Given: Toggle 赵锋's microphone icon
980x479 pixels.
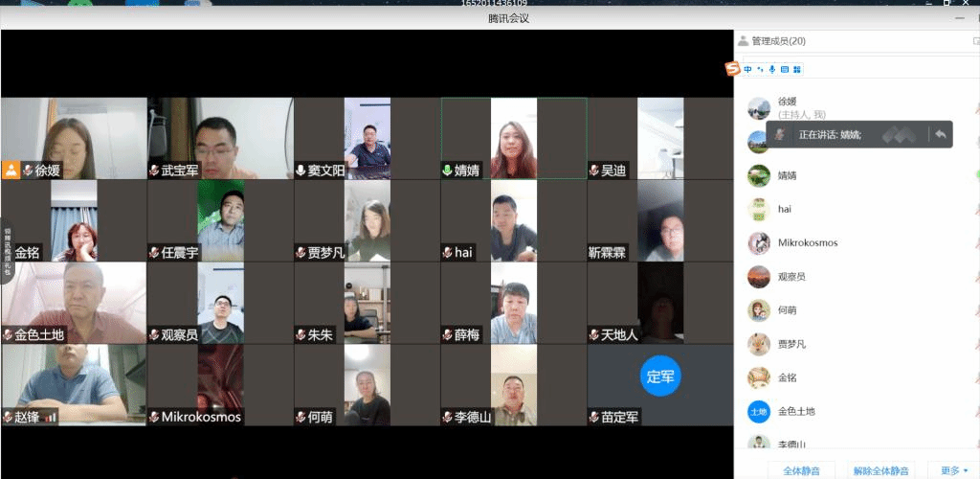Looking at the screenshot, I should pos(8,417).
